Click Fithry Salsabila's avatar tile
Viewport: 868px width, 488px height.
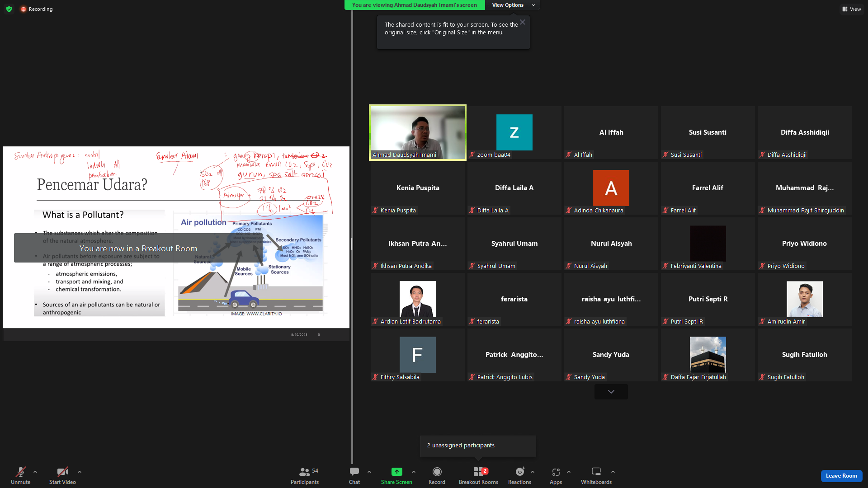click(x=417, y=355)
